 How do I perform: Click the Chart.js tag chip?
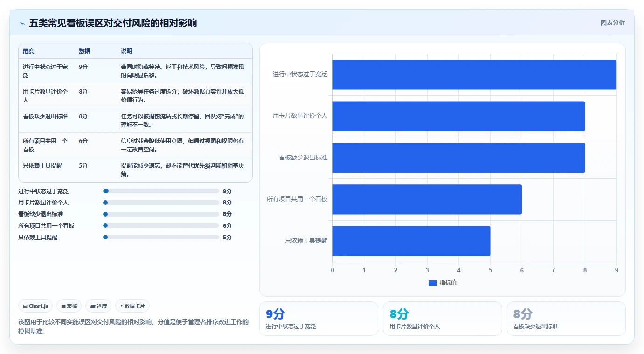tap(36, 306)
